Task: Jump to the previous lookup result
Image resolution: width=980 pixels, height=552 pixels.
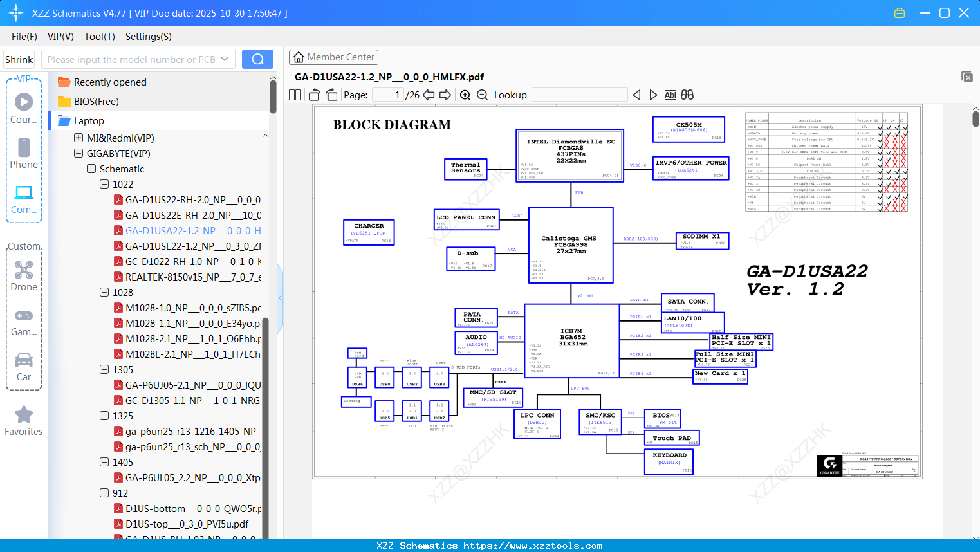Action: (636, 95)
